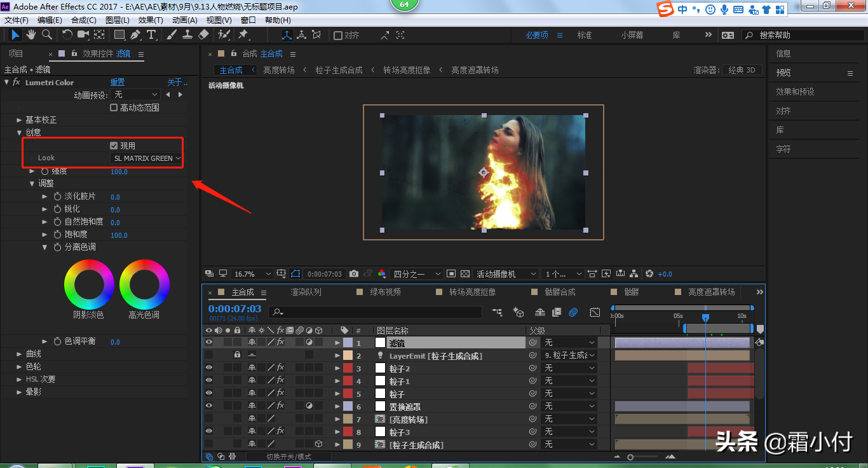
Task: Open the Look SL MATRIX GREEN dropdown
Action: click(147, 158)
